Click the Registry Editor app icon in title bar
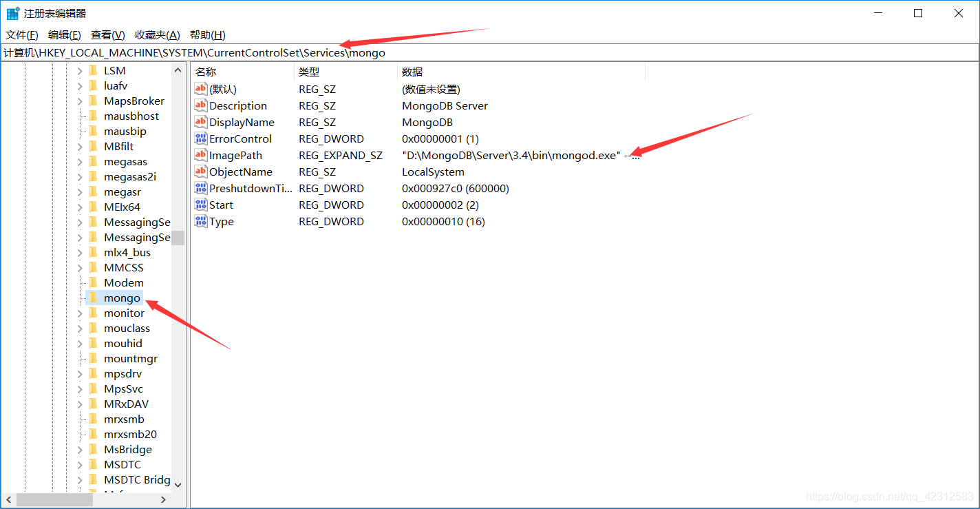980x509 pixels. [x=13, y=13]
